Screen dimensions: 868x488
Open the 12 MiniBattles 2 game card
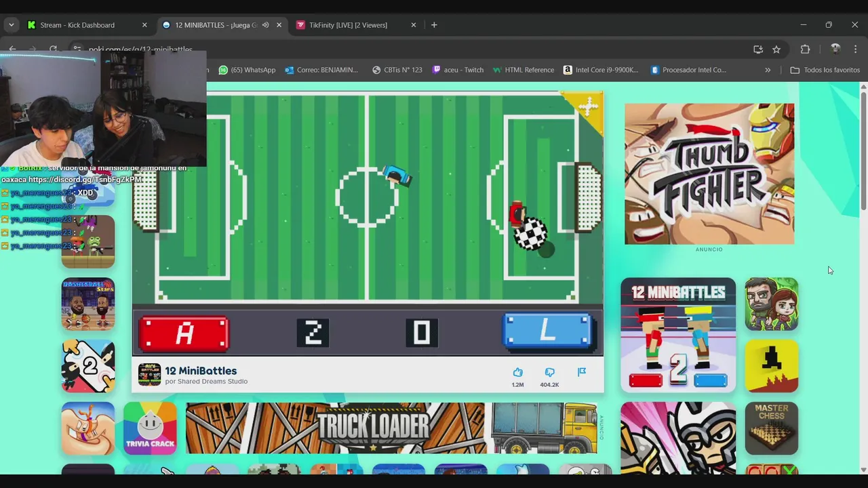[x=678, y=335]
